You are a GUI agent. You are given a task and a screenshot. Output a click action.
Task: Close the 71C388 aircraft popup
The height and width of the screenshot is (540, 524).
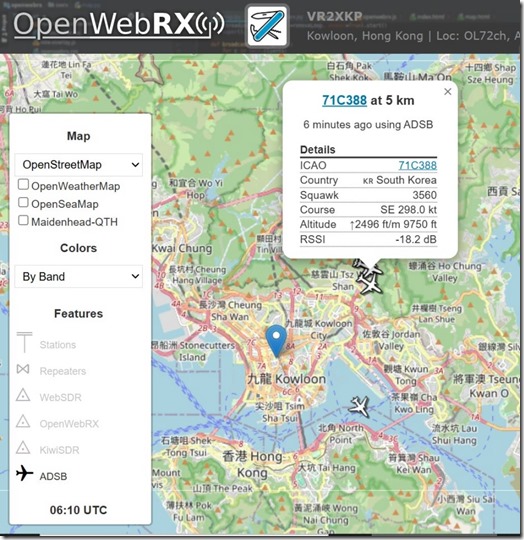click(x=448, y=92)
